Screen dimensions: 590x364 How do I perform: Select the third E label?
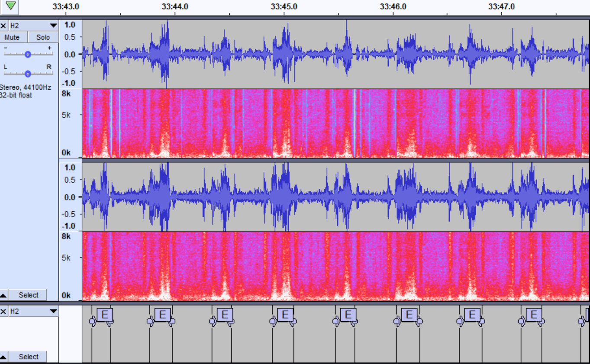pos(225,315)
